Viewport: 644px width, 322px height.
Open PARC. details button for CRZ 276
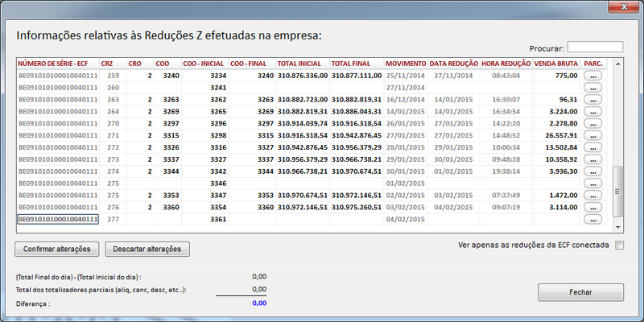click(x=592, y=208)
